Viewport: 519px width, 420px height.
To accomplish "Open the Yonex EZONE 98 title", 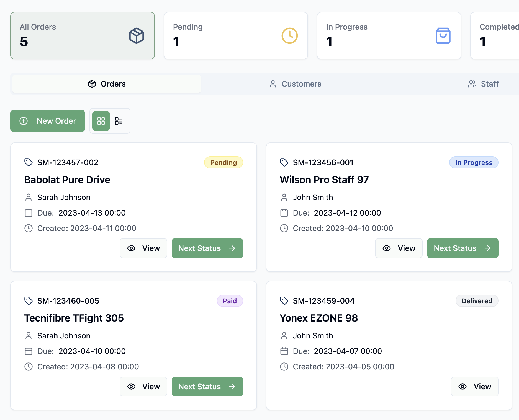I will pos(319,318).
